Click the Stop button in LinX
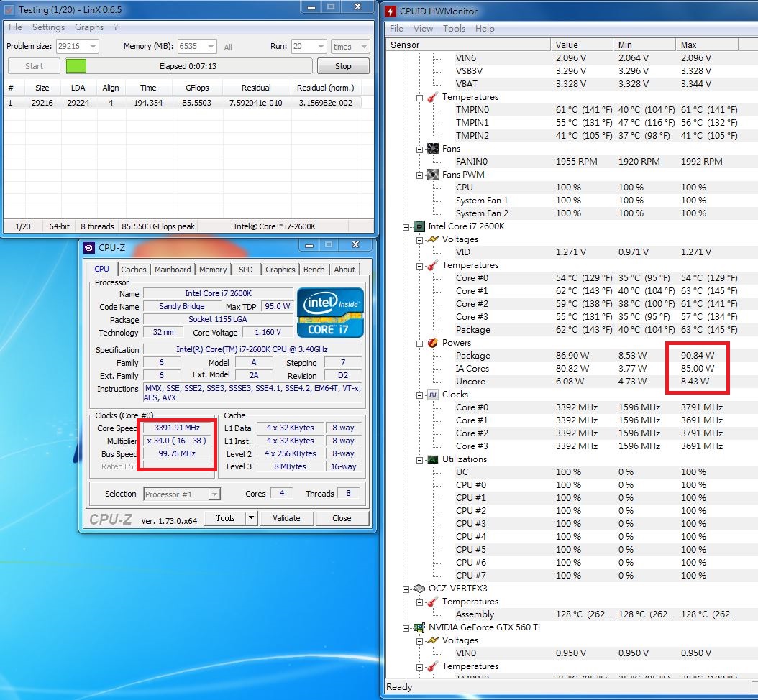Viewport: 758px width, 700px height. point(343,66)
